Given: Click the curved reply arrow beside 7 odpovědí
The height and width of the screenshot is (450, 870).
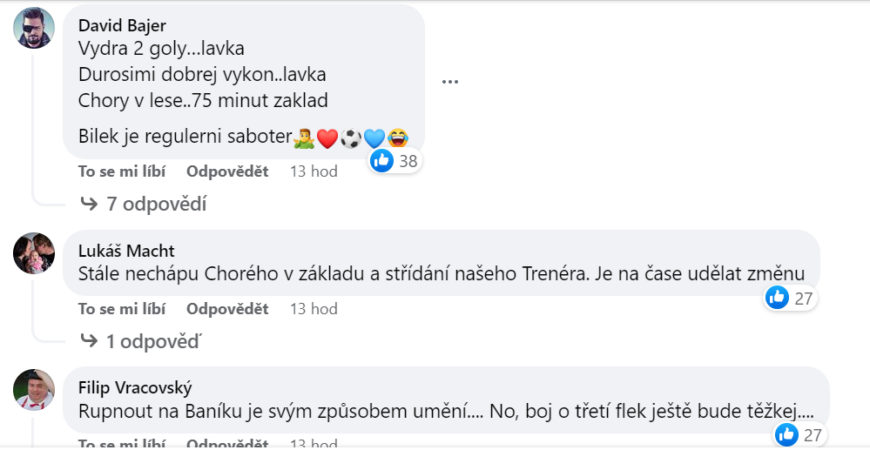Looking at the screenshot, I should coord(89,204).
